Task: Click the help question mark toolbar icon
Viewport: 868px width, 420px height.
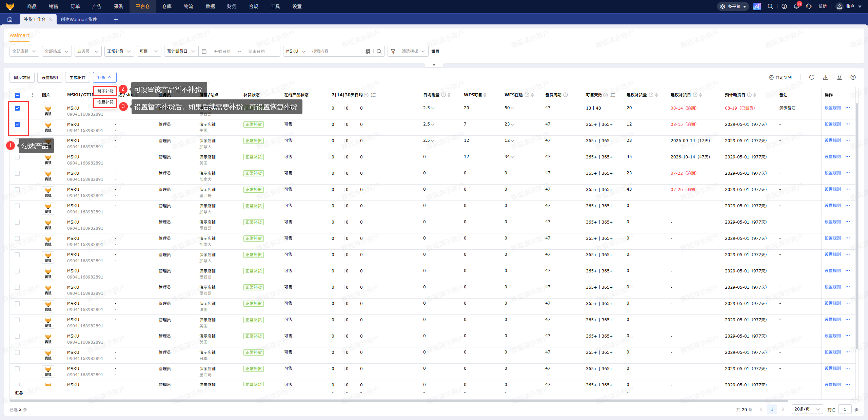Action: tap(853, 77)
